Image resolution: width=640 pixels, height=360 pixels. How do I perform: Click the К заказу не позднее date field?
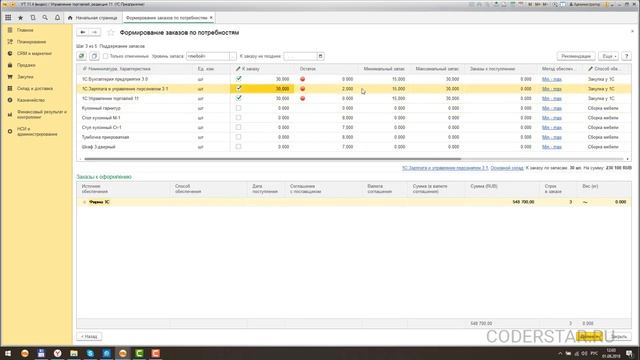coord(300,56)
